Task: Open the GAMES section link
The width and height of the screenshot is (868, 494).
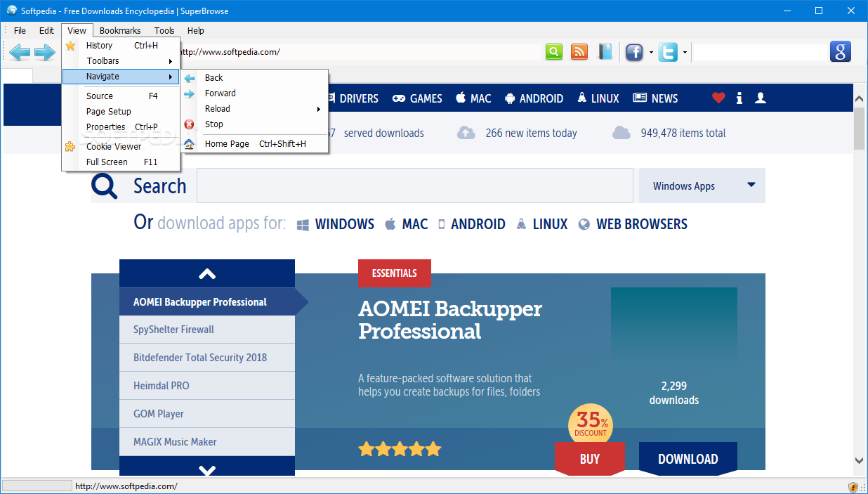Action: click(x=417, y=98)
